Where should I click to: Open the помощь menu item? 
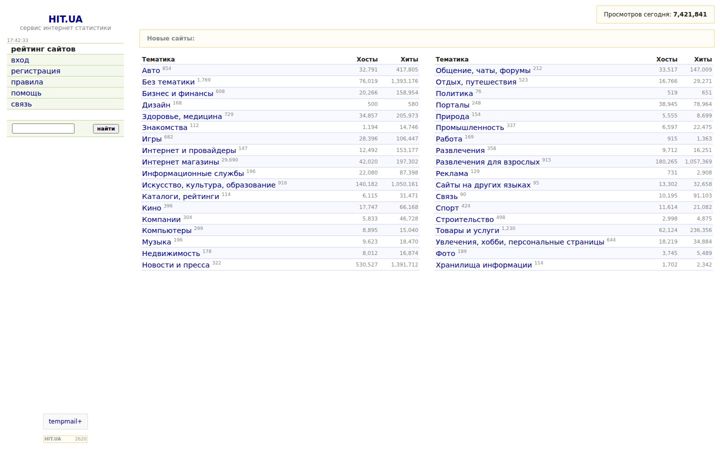26,93
